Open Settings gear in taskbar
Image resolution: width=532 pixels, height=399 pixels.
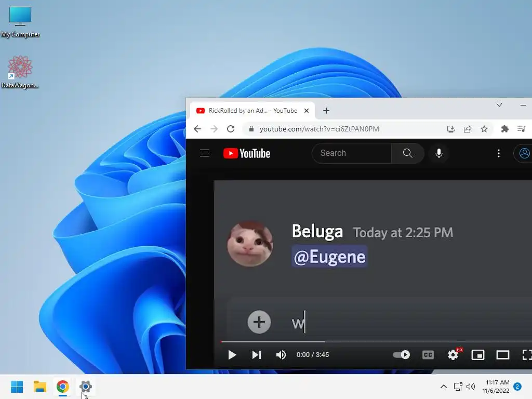pyautogui.click(x=86, y=387)
